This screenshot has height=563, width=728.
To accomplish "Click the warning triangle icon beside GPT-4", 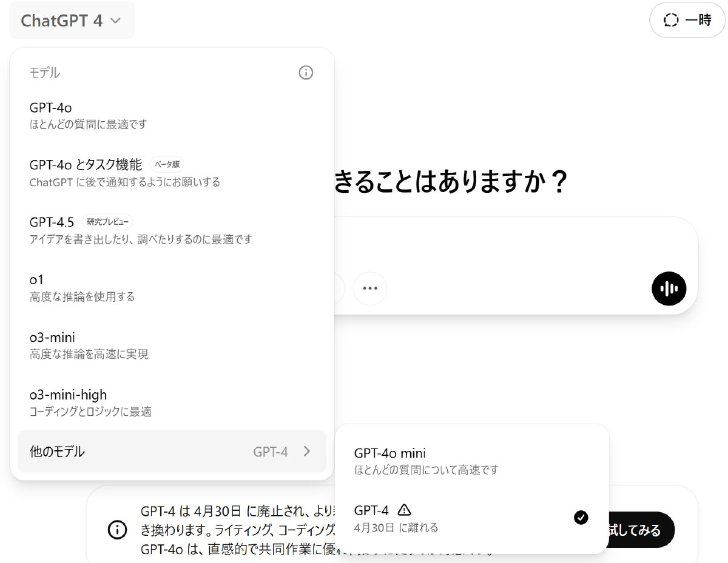I will tap(404, 511).
